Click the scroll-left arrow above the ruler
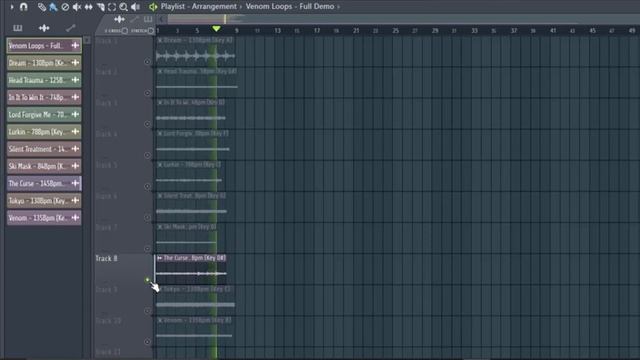 (x=161, y=19)
